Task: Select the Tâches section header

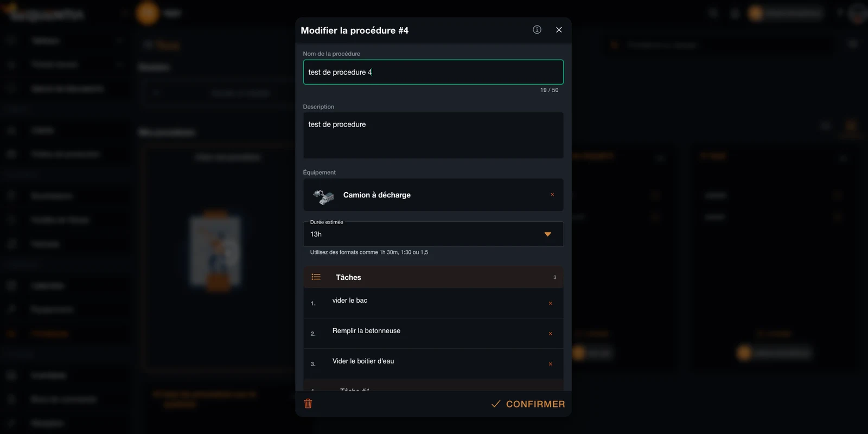Action: pyautogui.click(x=433, y=277)
